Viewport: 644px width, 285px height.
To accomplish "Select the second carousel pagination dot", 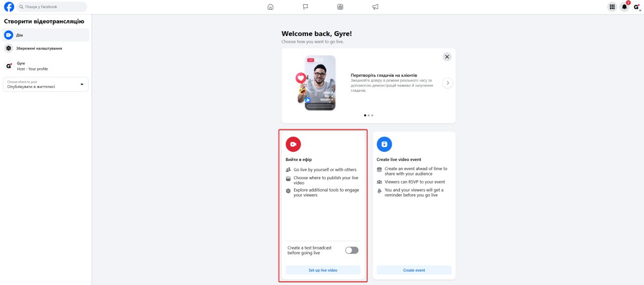I will click(x=369, y=115).
